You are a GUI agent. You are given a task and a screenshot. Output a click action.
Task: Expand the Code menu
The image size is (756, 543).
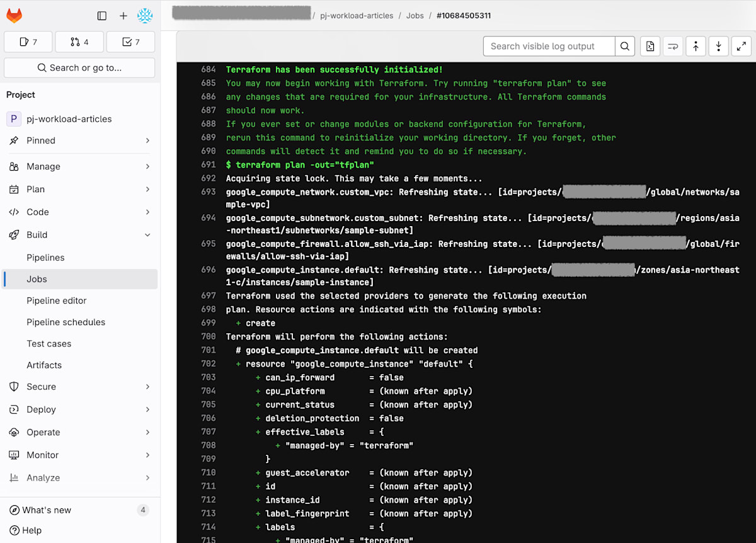pos(79,212)
